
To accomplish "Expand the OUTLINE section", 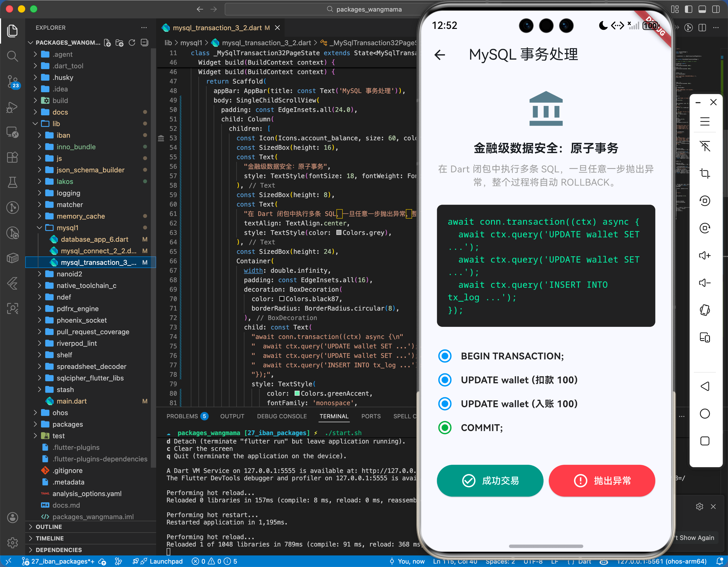I will (x=49, y=527).
